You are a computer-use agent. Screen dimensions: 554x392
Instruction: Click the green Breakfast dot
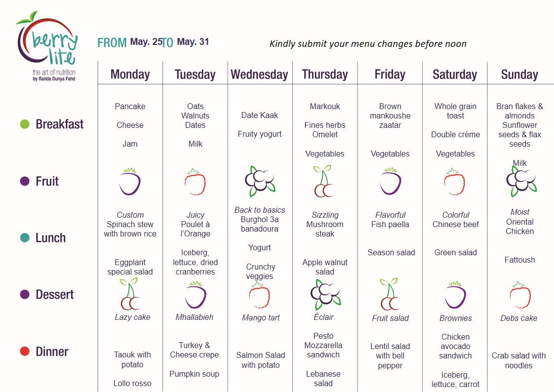tap(25, 124)
